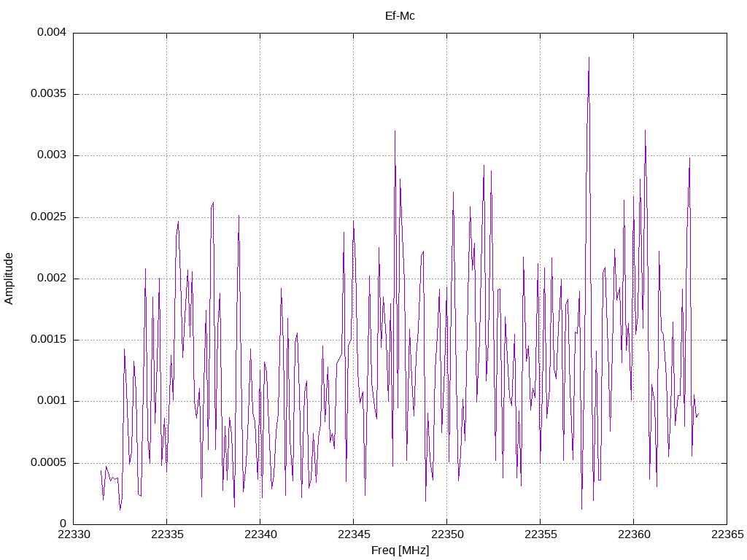
Task: Click the 0.001 amplitude tick label
Action: (x=52, y=401)
